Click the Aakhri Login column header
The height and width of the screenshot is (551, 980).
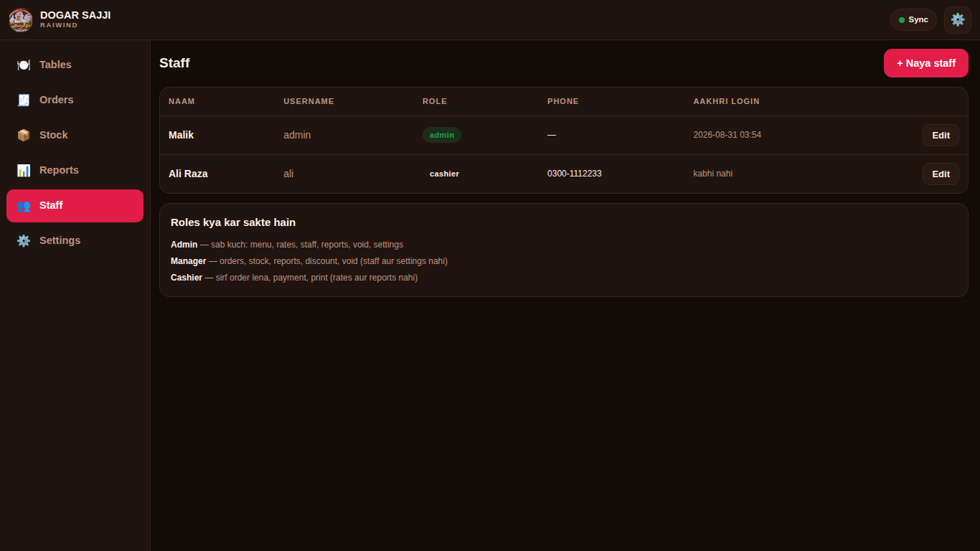tap(726, 101)
